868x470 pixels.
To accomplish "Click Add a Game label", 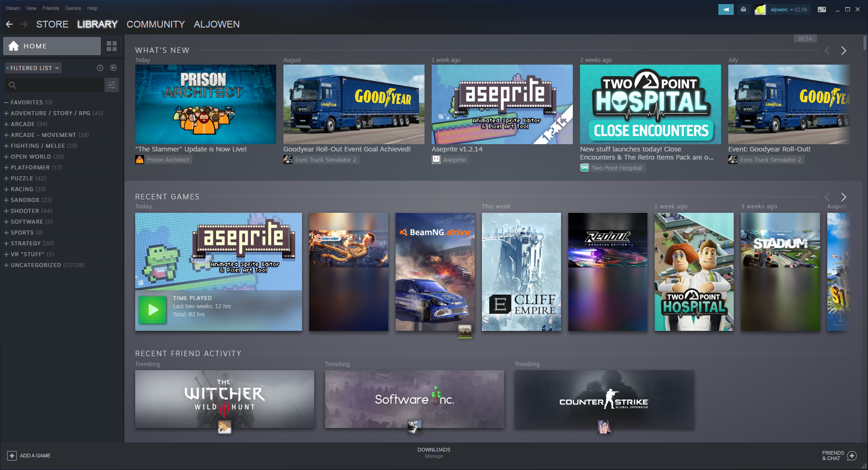I will click(35, 456).
